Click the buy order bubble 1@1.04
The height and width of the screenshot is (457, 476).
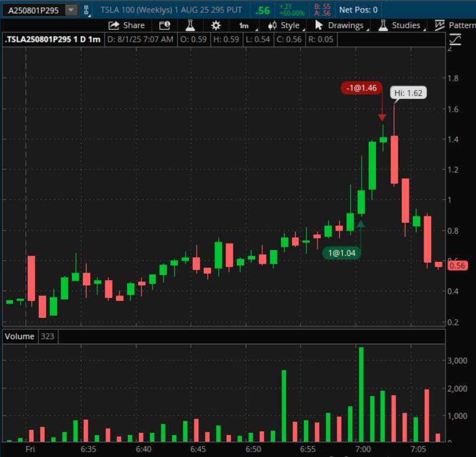pos(342,253)
